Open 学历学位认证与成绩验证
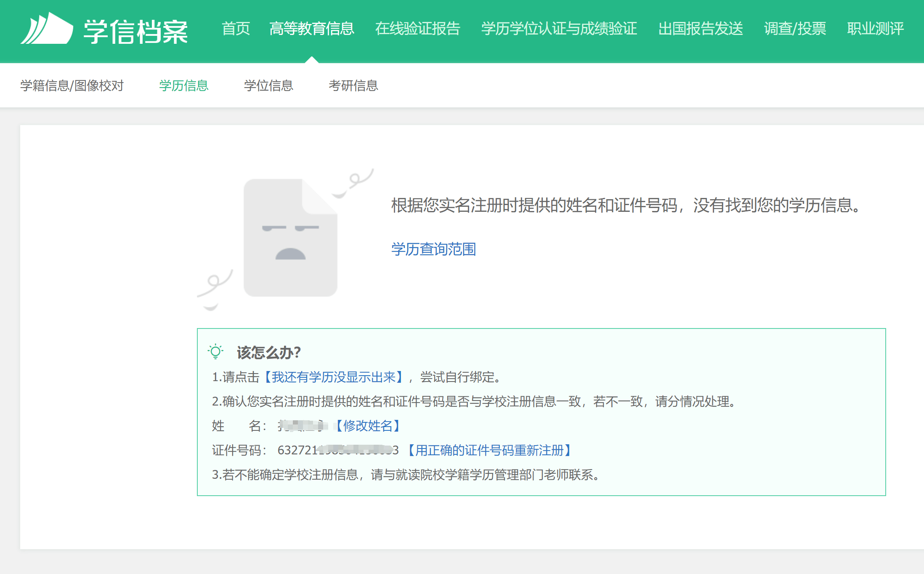924x574 pixels. click(x=558, y=28)
